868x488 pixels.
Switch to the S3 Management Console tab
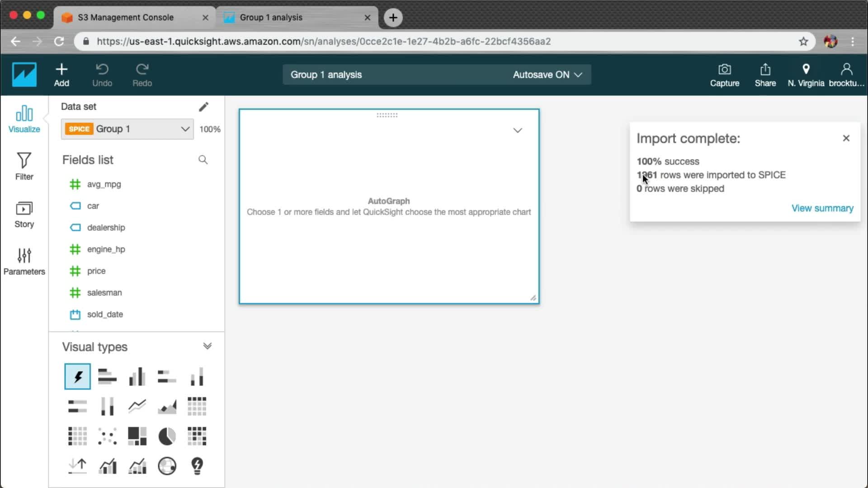126,18
